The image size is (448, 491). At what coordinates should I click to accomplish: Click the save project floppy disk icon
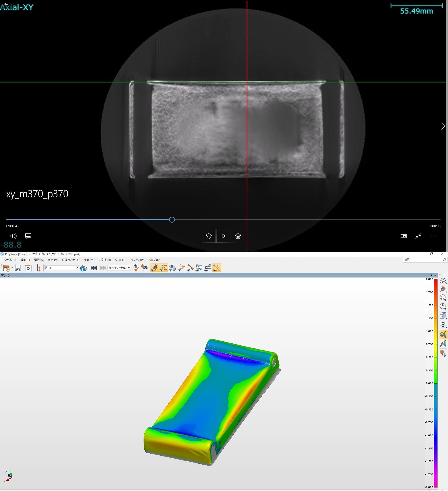pos(18,268)
